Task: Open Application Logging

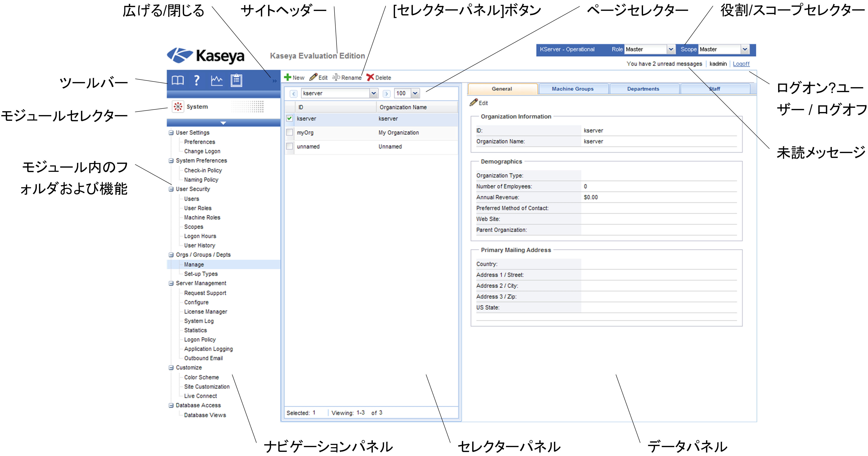Action: coord(209,349)
